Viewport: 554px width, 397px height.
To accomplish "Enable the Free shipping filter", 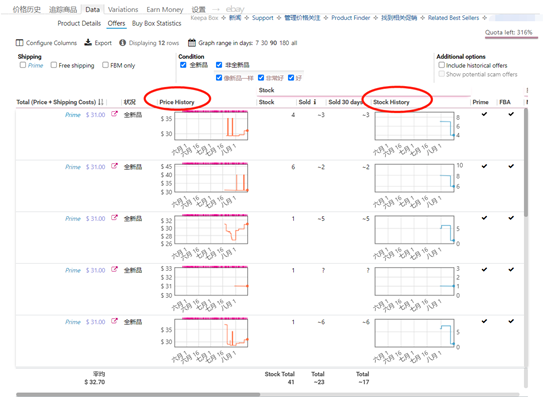I will (x=54, y=65).
